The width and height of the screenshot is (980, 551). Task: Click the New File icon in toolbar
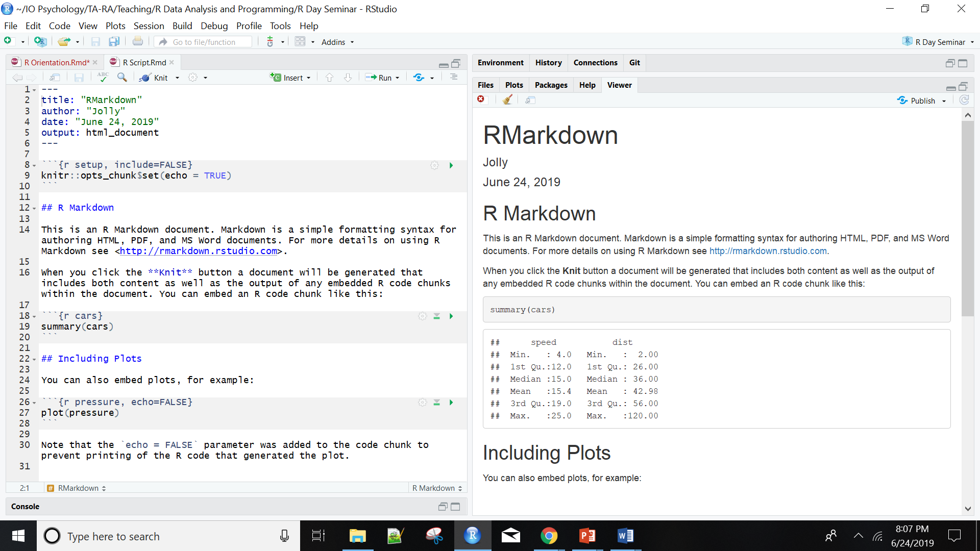point(8,41)
